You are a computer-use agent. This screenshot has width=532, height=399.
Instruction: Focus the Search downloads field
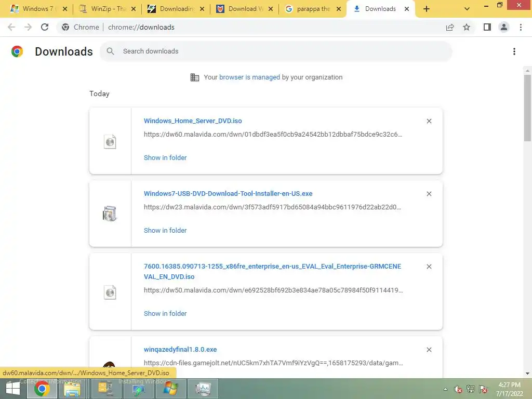pyautogui.click(x=276, y=51)
